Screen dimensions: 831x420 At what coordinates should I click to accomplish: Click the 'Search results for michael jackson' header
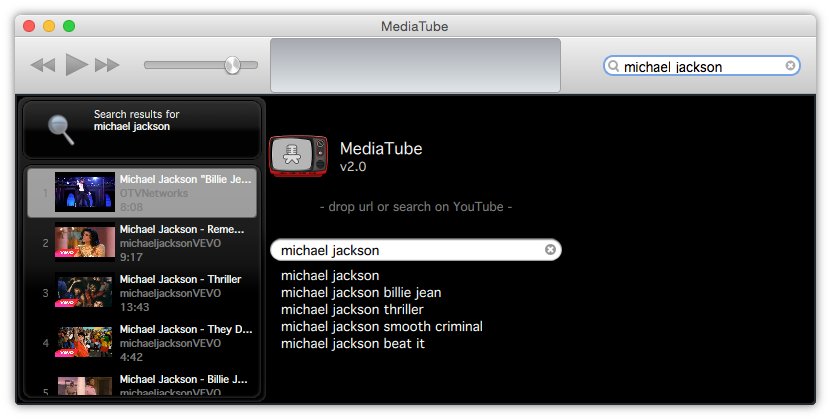click(x=142, y=129)
